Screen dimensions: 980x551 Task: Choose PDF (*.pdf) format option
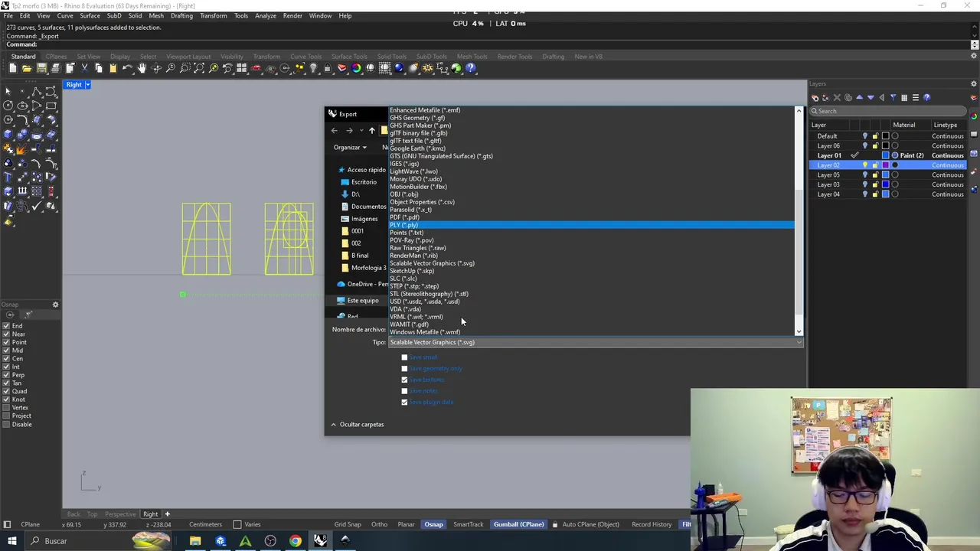pos(404,217)
